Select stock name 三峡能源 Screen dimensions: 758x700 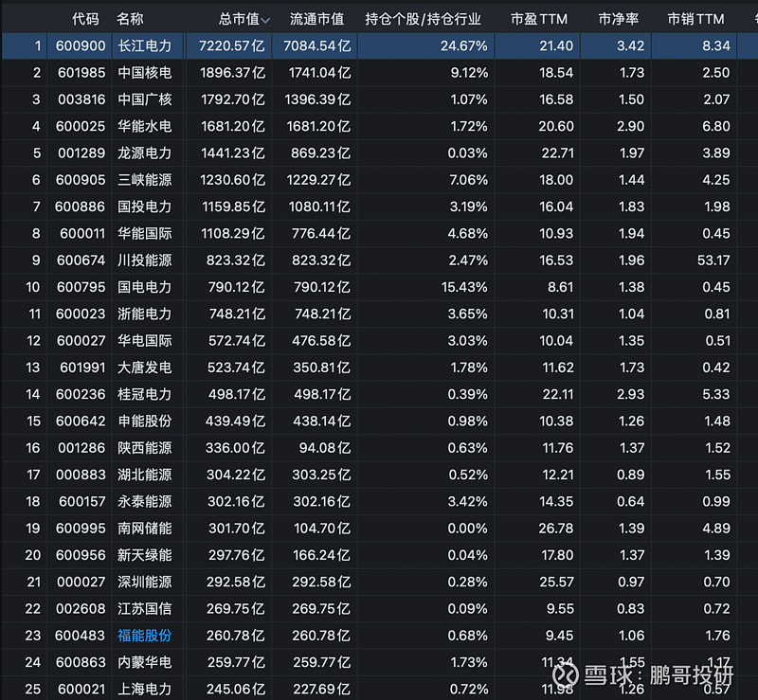(x=145, y=180)
